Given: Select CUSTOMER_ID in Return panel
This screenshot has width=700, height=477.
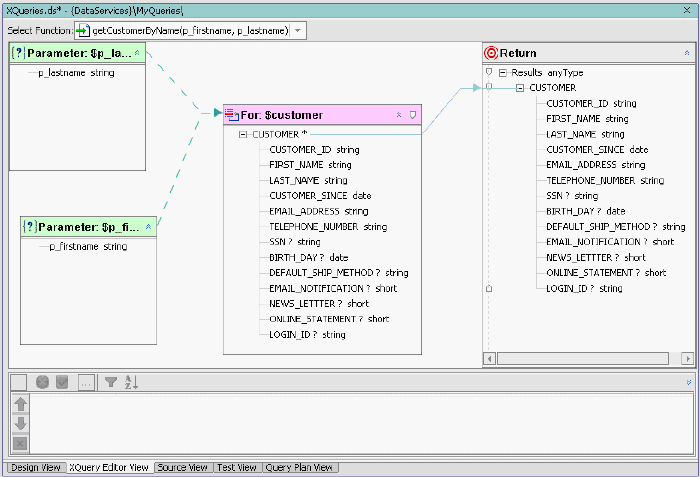Looking at the screenshot, I should pos(592,104).
